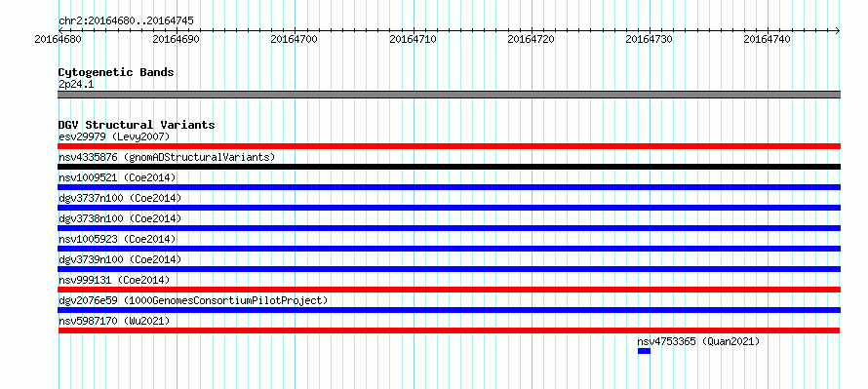Click the esv29979 (Levy2007) label

(114, 136)
